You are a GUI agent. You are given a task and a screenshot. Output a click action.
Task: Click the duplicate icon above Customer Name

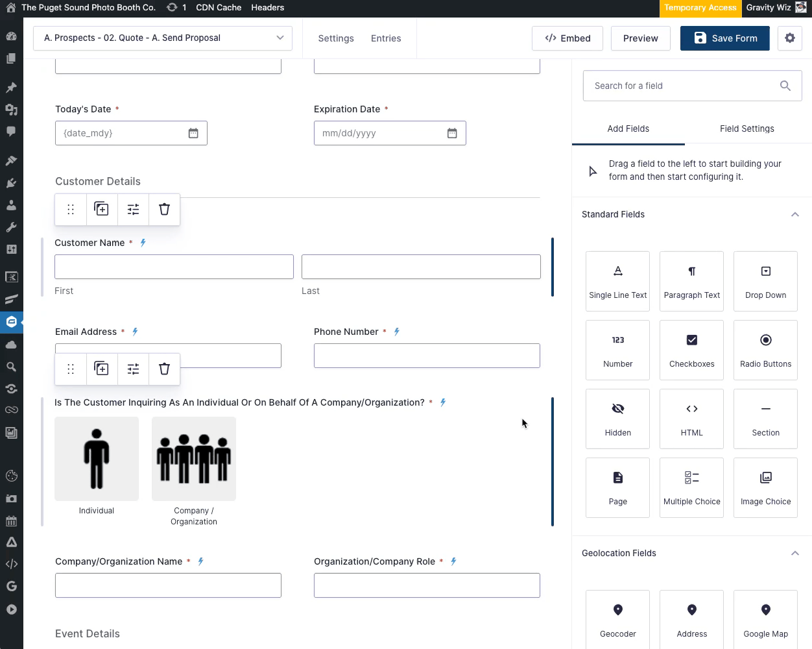click(x=102, y=209)
